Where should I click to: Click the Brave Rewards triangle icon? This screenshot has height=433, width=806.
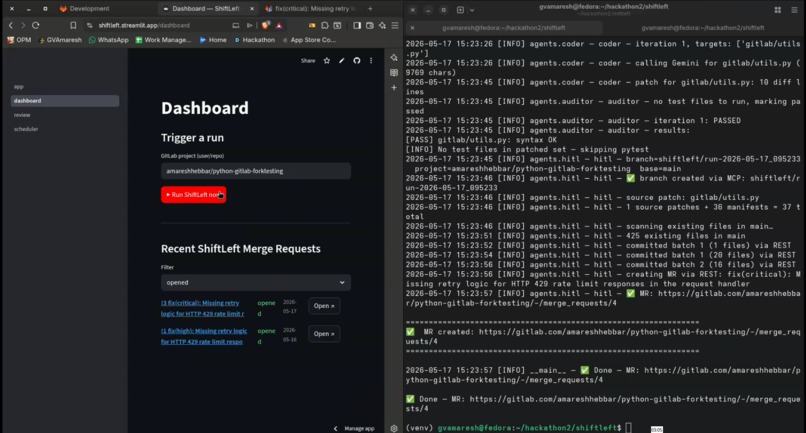pos(279,25)
